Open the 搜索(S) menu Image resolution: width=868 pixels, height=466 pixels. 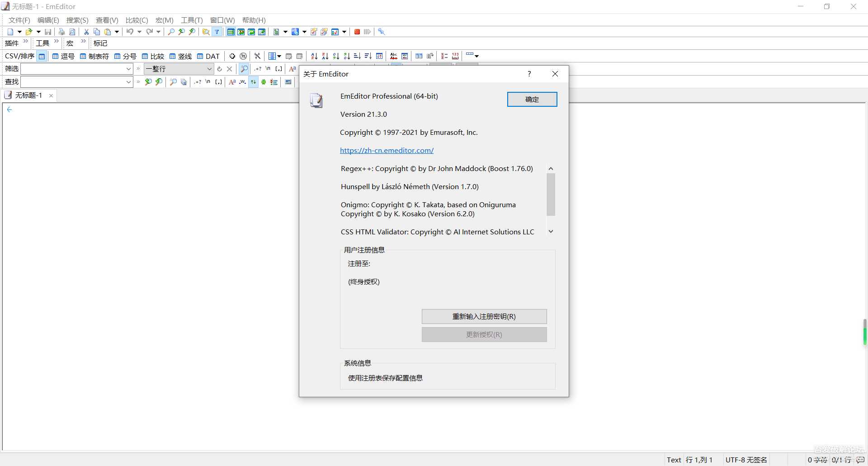pyautogui.click(x=77, y=20)
